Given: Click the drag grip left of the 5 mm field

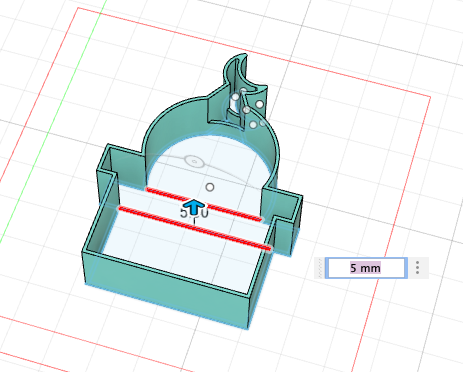Looking at the screenshot, I should 320,268.
